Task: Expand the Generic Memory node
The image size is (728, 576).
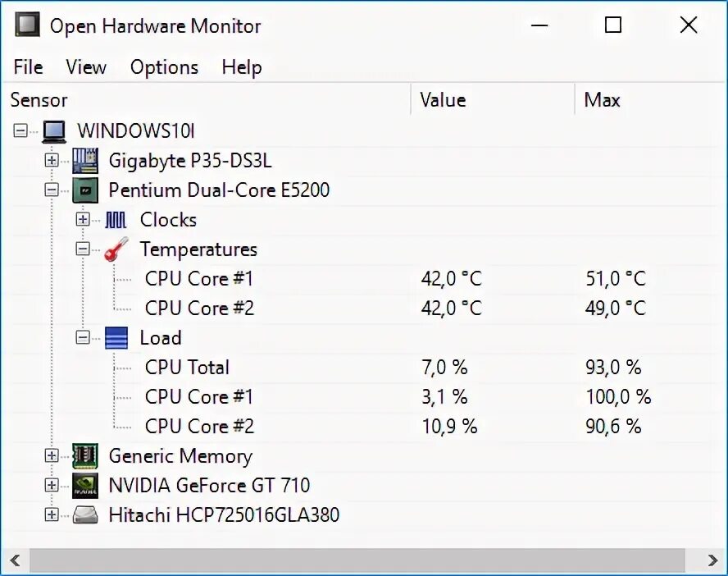Action: [x=52, y=455]
